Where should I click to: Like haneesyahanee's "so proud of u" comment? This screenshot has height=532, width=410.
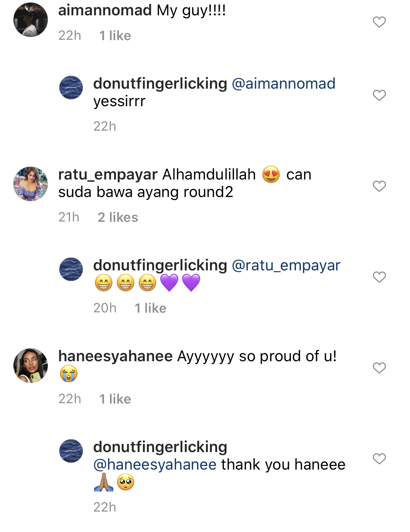[379, 368]
